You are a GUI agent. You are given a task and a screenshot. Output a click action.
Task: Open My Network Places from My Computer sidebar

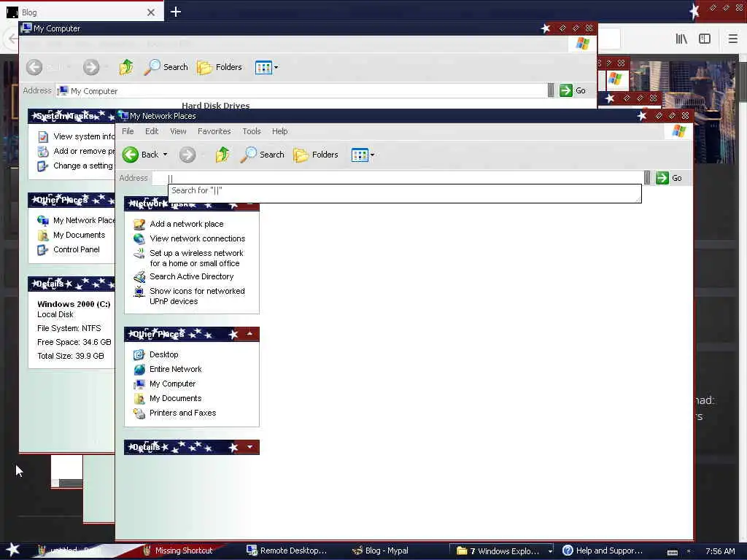[84, 220]
